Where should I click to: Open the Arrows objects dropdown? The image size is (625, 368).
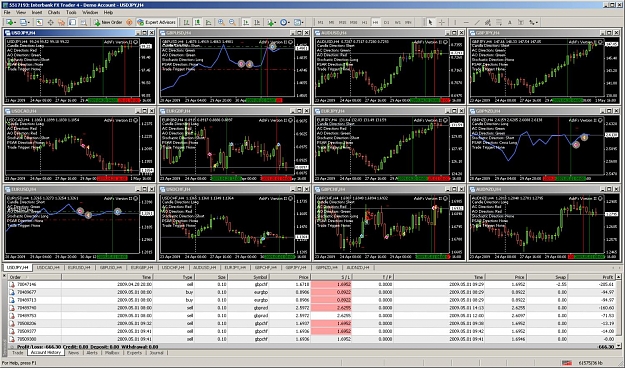click(x=533, y=22)
